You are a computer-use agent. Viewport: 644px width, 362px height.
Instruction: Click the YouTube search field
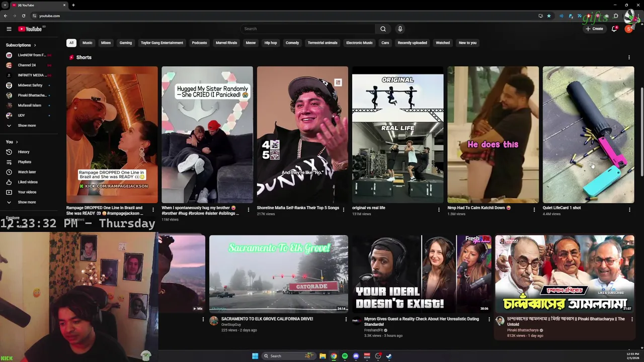tap(307, 29)
